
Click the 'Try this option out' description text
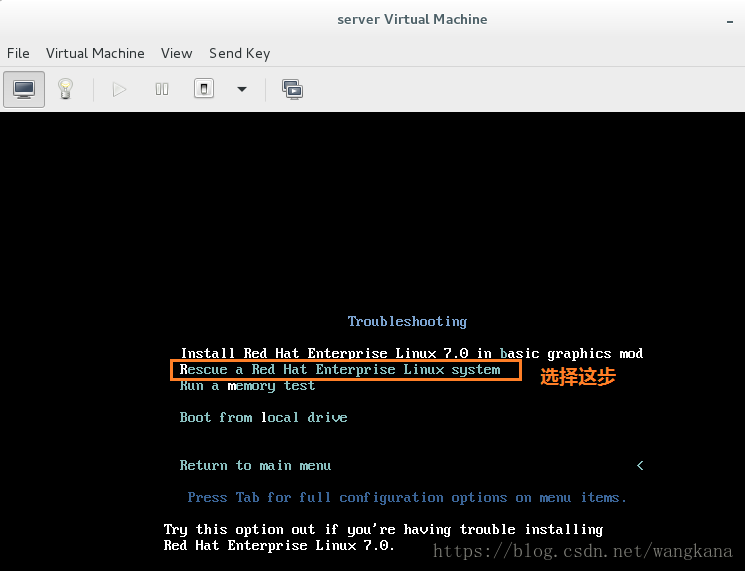[x=383, y=537]
